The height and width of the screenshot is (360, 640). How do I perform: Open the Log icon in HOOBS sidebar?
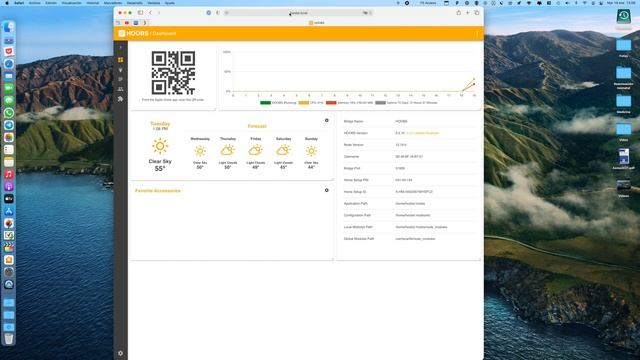coord(120,79)
